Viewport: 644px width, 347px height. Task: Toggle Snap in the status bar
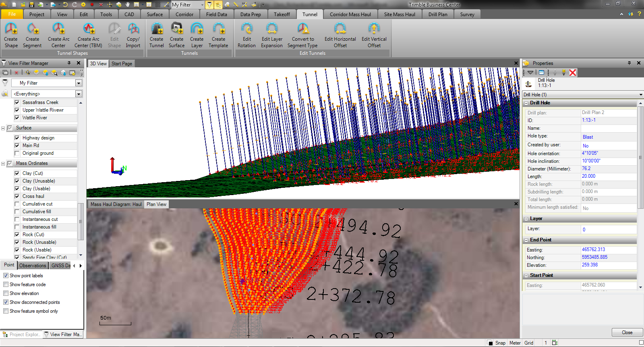500,343
